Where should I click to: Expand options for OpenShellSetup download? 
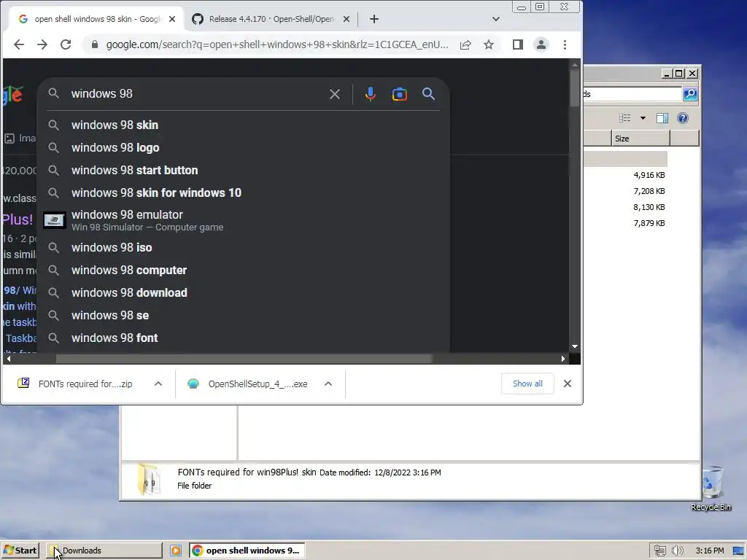[328, 384]
